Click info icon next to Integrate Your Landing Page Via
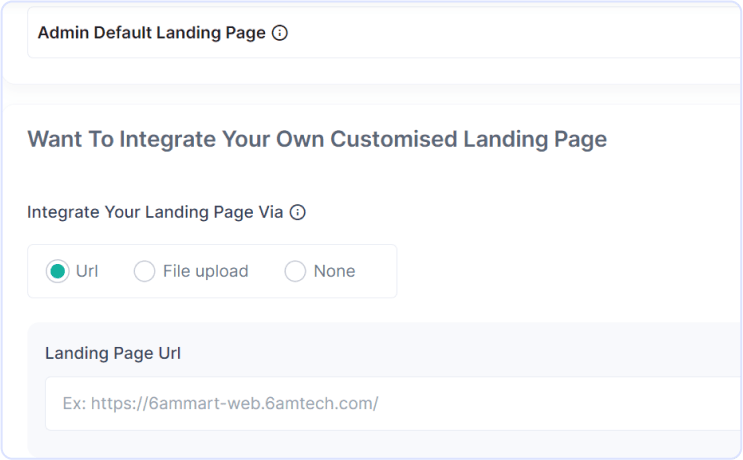This screenshot has width=743, height=460. coord(298,212)
